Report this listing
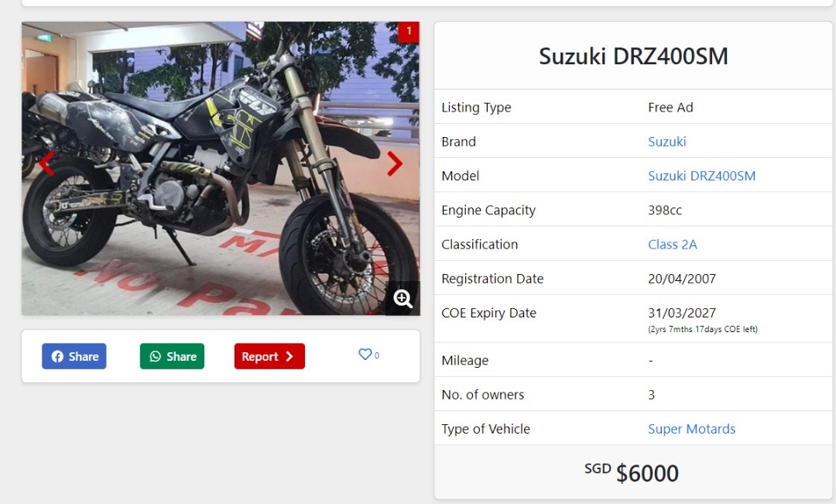Image resolution: width=836 pixels, height=504 pixels. (x=270, y=356)
